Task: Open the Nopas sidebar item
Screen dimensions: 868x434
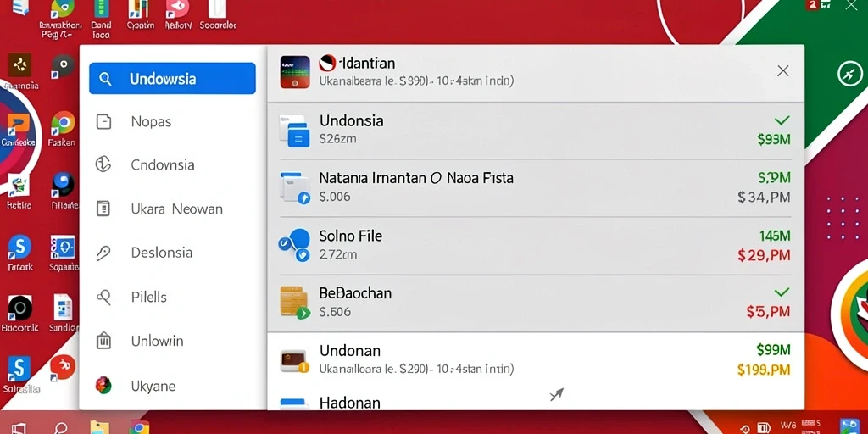Action: click(x=172, y=121)
